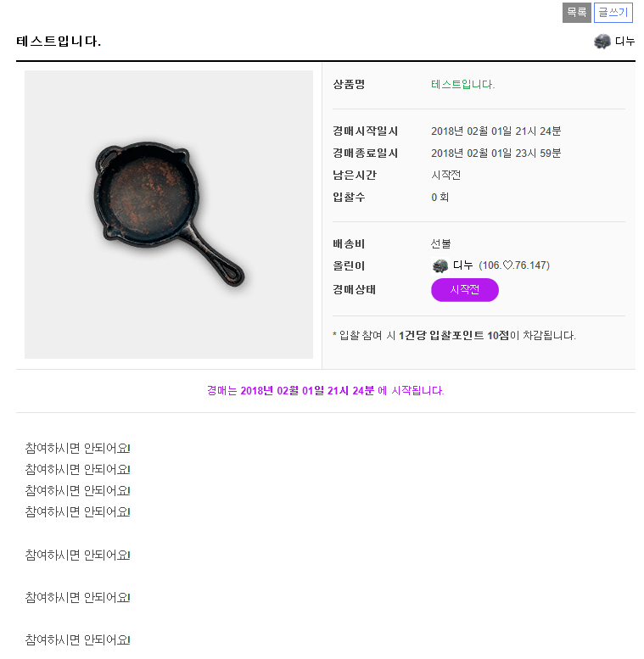Click the 0 회 bid count value

pyautogui.click(x=440, y=198)
